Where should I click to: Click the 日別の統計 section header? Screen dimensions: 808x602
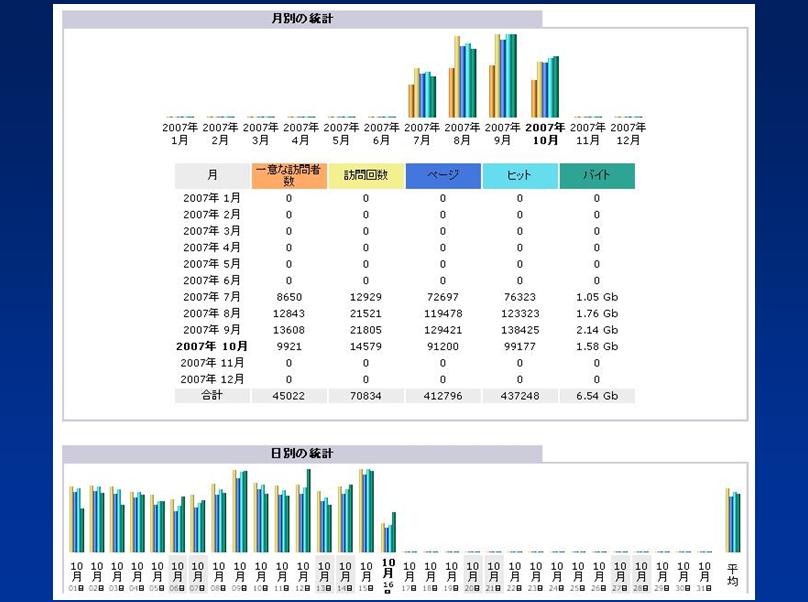[302, 453]
